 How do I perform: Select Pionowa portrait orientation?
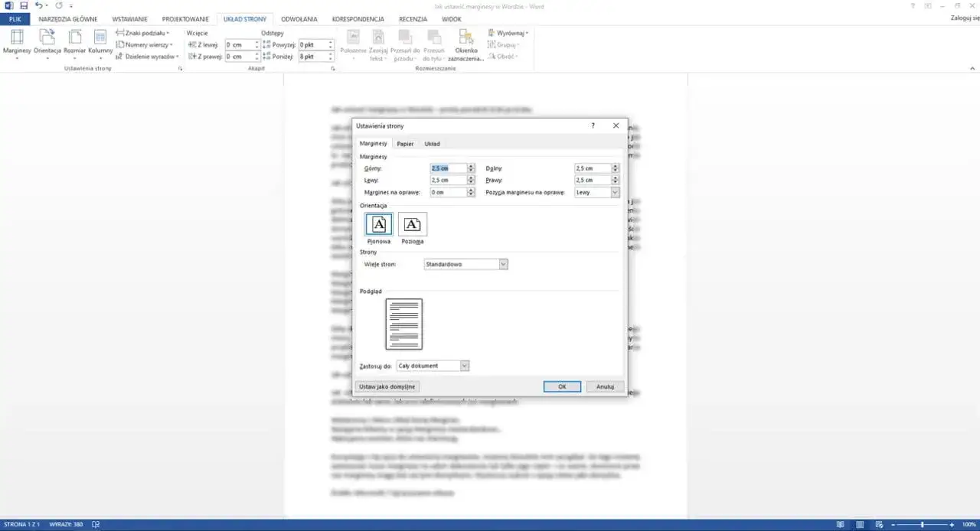coord(378,224)
